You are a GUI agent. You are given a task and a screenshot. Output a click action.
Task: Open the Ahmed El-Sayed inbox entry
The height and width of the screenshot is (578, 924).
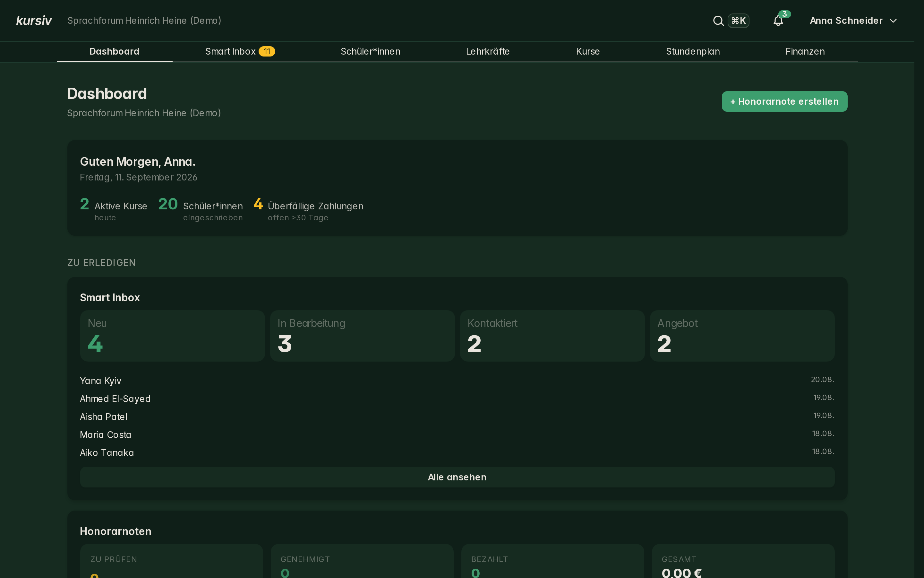click(457, 398)
